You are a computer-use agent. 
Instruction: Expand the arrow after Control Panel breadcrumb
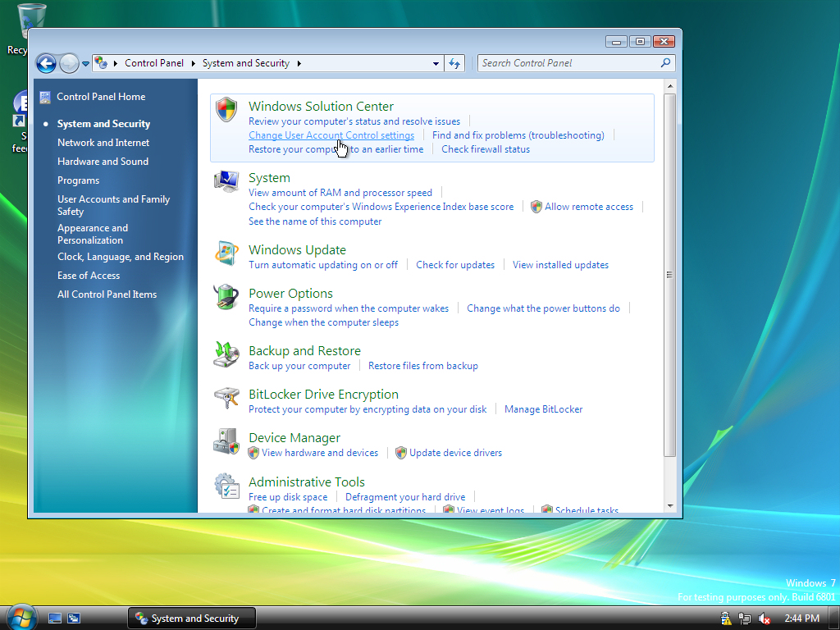194,63
